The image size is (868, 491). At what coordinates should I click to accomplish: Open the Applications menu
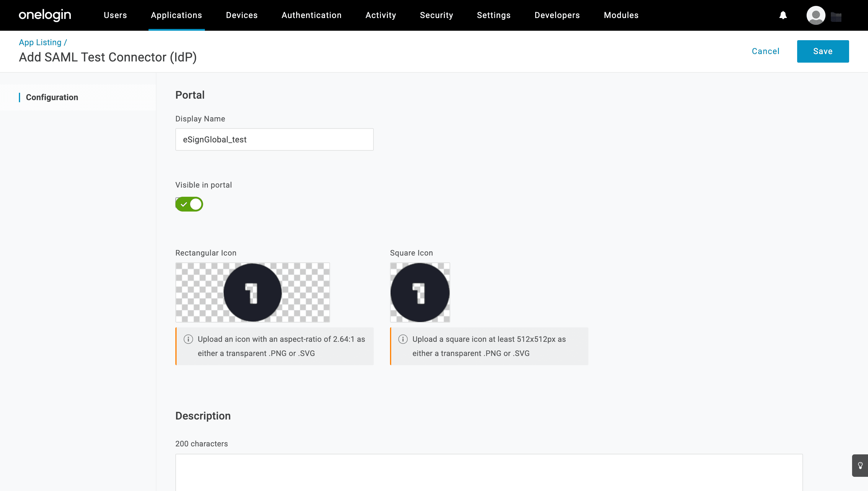pos(176,15)
